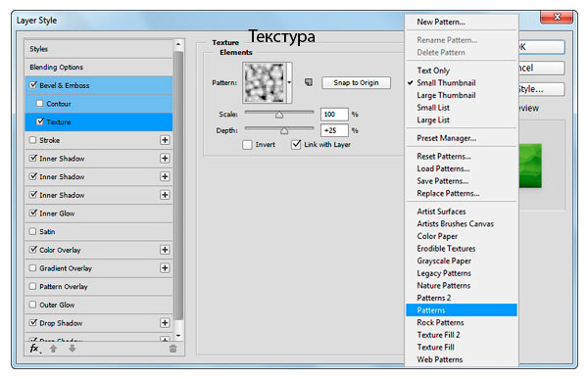Choose New Pattern from the menu
Screen dimensions: 588x379
pyautogui.click(x=441, y=22)
